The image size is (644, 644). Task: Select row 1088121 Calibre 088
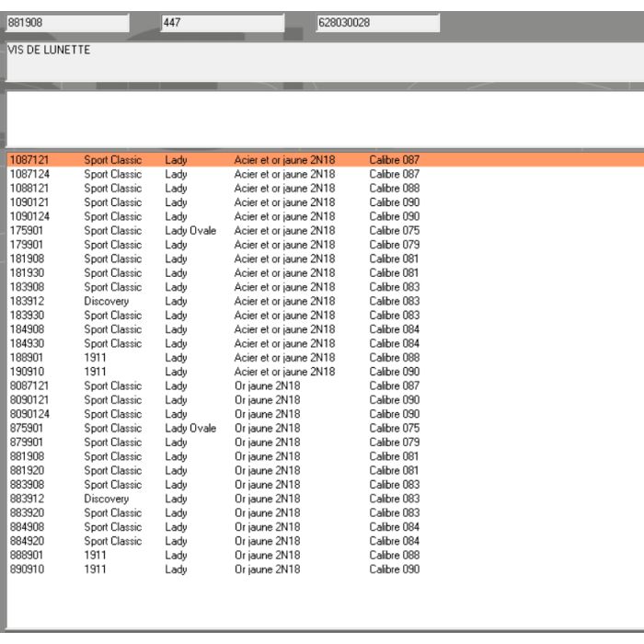[326, 188]
